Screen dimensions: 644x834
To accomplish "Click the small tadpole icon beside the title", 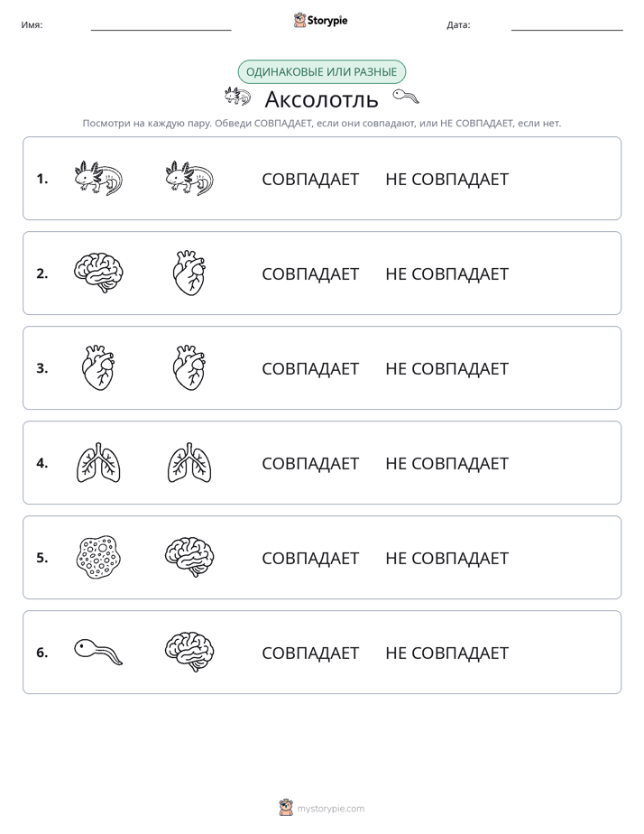I will pyautogui.click(x=406, y=97).
